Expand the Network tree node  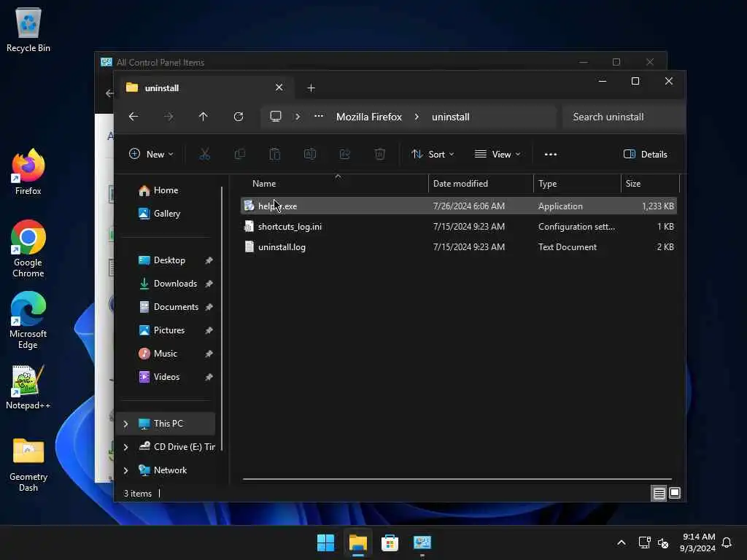125,470
